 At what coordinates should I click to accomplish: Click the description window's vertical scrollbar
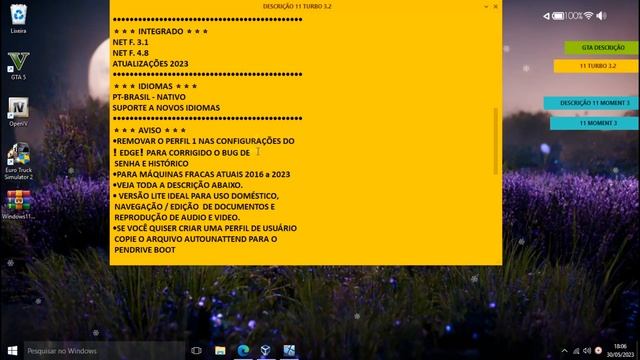(496, 141)
